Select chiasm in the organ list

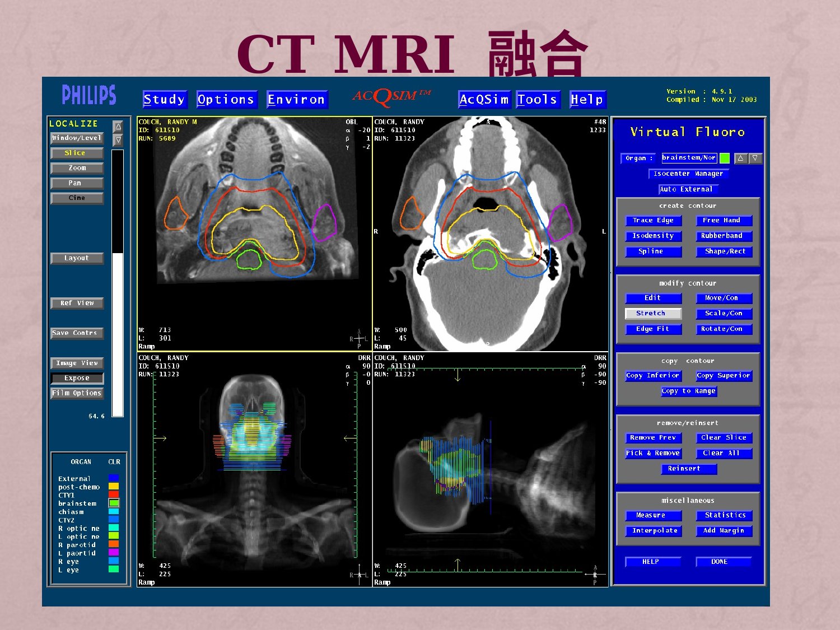(x=71, y=512)
